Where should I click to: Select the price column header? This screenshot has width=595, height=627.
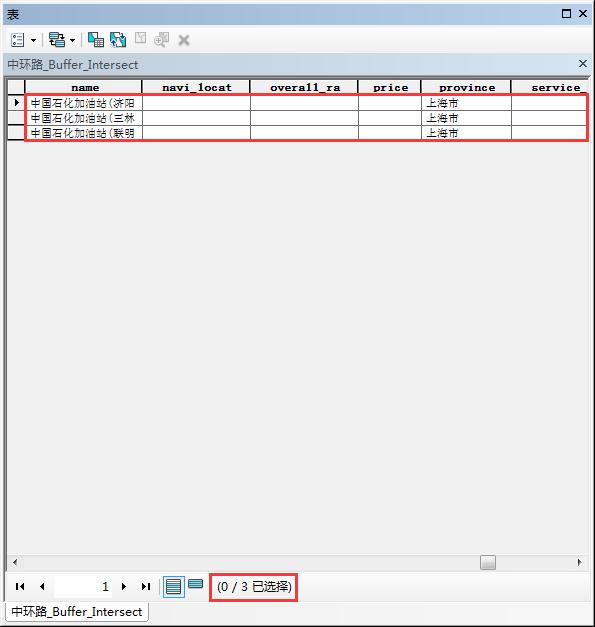390,87
